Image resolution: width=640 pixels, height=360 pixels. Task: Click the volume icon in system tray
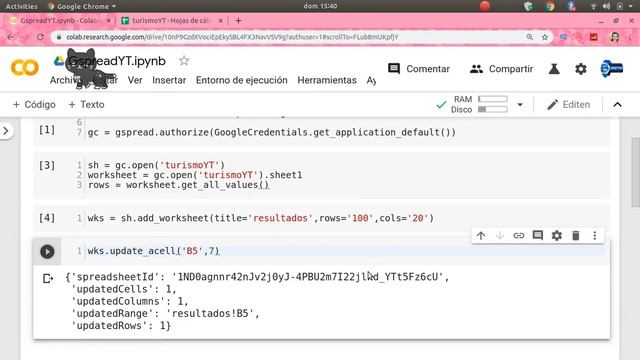point(607,6)
